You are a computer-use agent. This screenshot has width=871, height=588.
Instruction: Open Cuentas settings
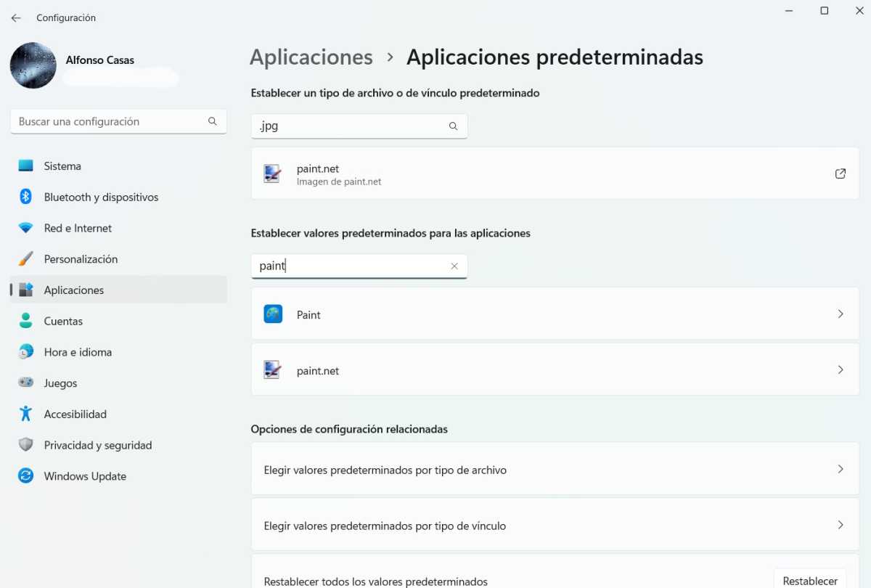pyautogui.click(x=118, y=321)
